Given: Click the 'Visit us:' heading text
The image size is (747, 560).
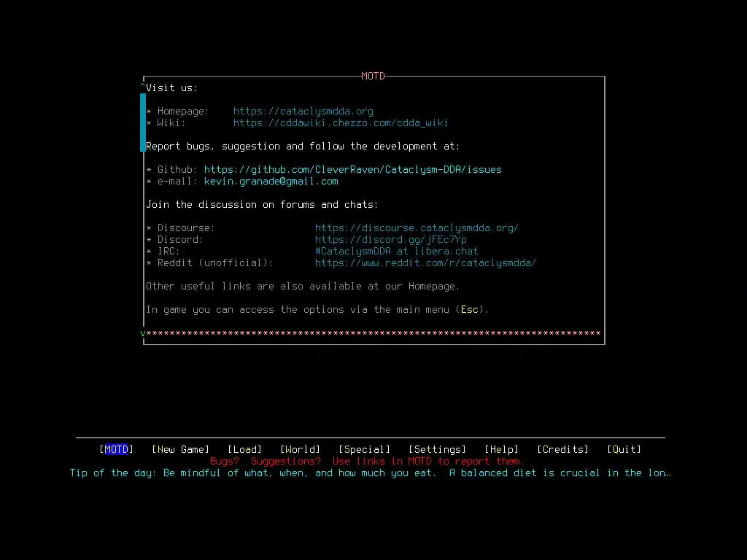Looking at the screenshot, I should 171,88.
